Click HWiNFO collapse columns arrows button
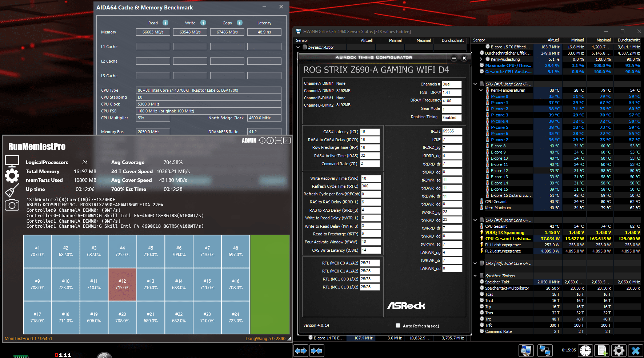644x358 pixels. coord(316,351)
